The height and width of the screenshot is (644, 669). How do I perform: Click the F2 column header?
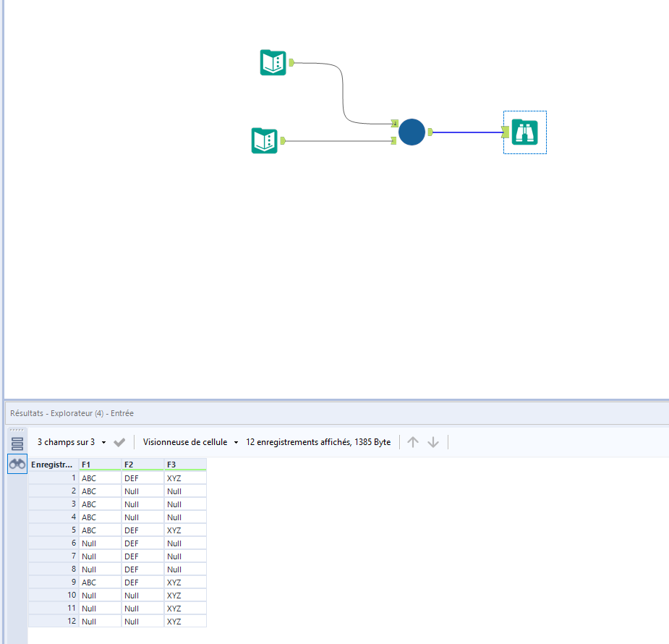pos(143,465)
